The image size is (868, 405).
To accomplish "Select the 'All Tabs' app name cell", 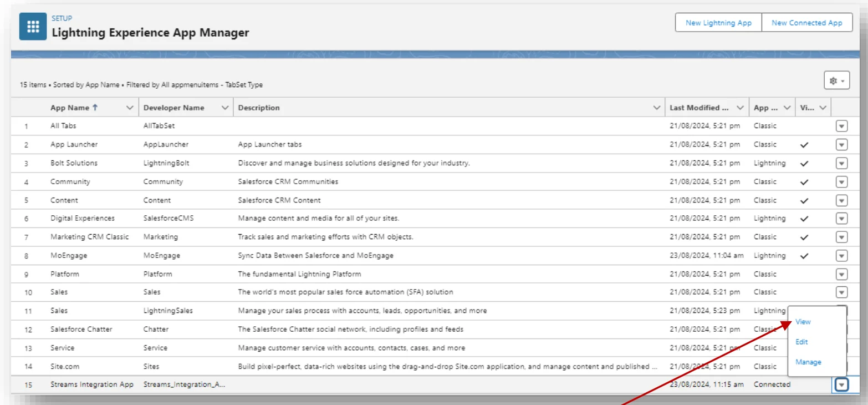I will tap(63, 126).
